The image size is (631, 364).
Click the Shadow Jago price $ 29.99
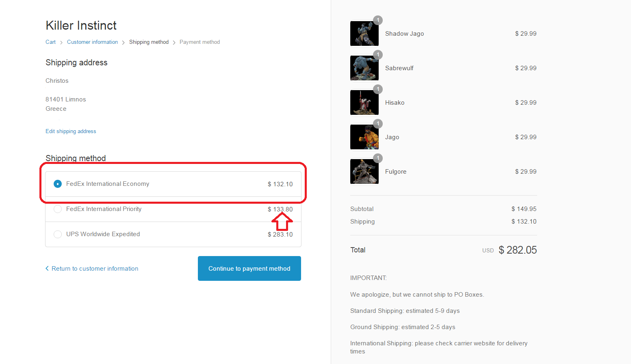point(525,34)
